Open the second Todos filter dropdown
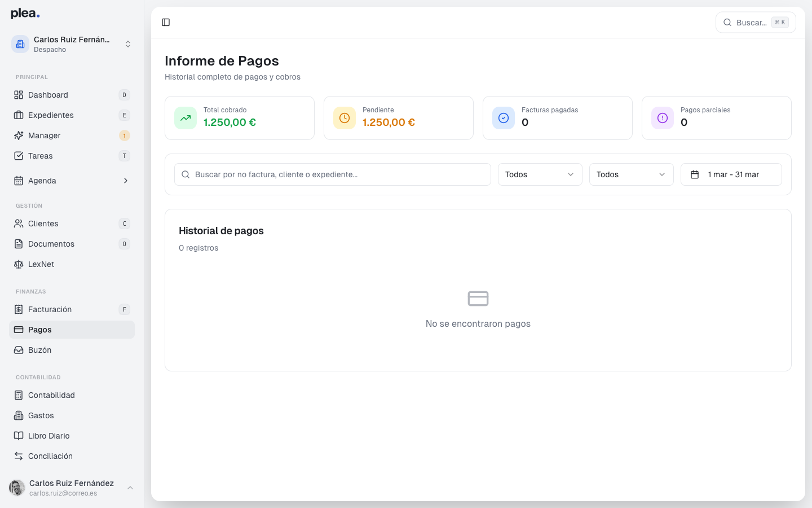812x508 pixels. 632,174
